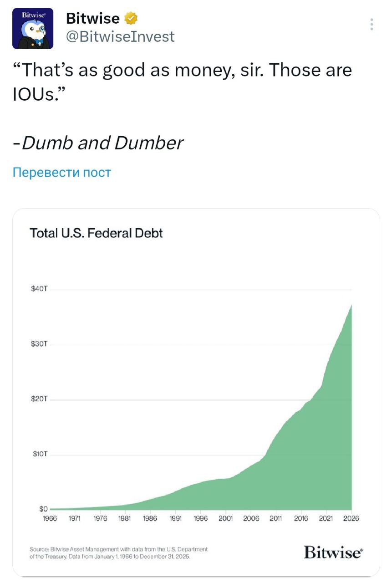This screenshot has height=583, width=392.
Task: Open the @BitwiseInvest handle
Action: pyautogui.click(x=120, y=36)
